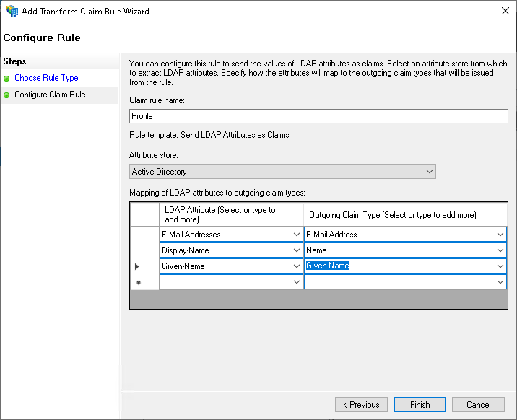Expand the Given Name outgoing claim dropdown
Image resolution: width=517 pixels, height=420 pixels.
(500, 266)
